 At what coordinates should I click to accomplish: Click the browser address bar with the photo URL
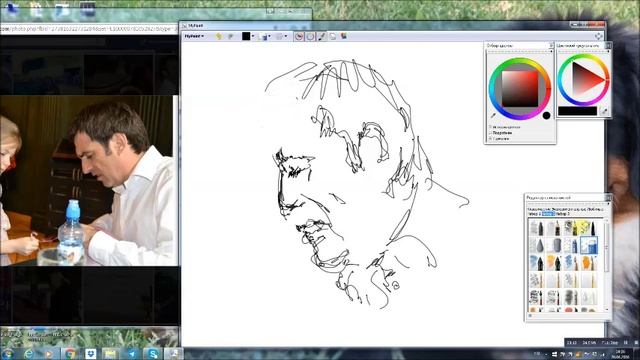89,29
